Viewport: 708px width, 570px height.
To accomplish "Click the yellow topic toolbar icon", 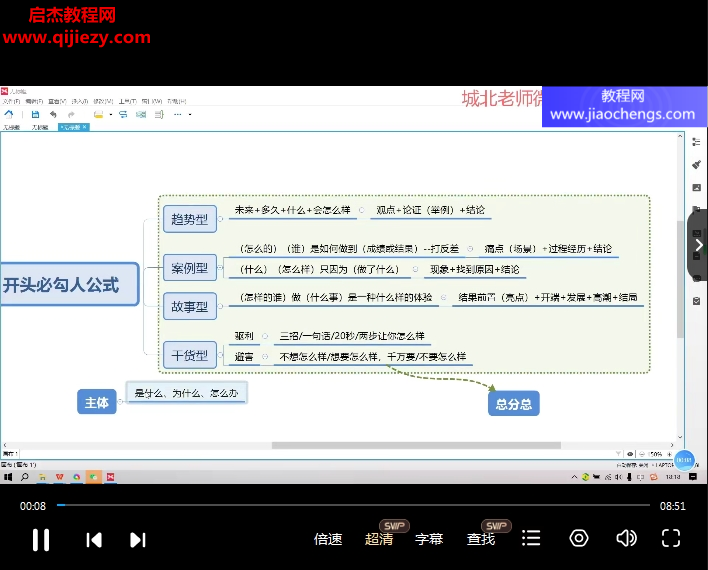I will [98, 114].
